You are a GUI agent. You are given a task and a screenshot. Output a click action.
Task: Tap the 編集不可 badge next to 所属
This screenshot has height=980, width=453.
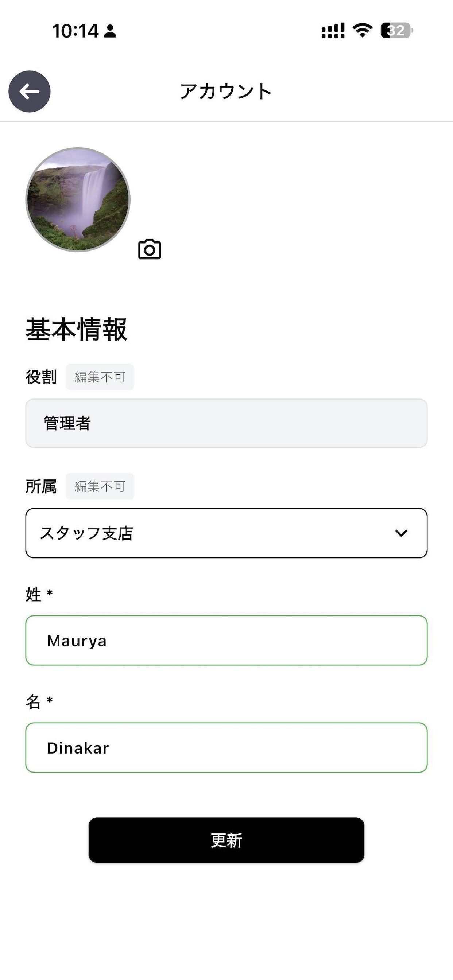[x=100, y=486]
